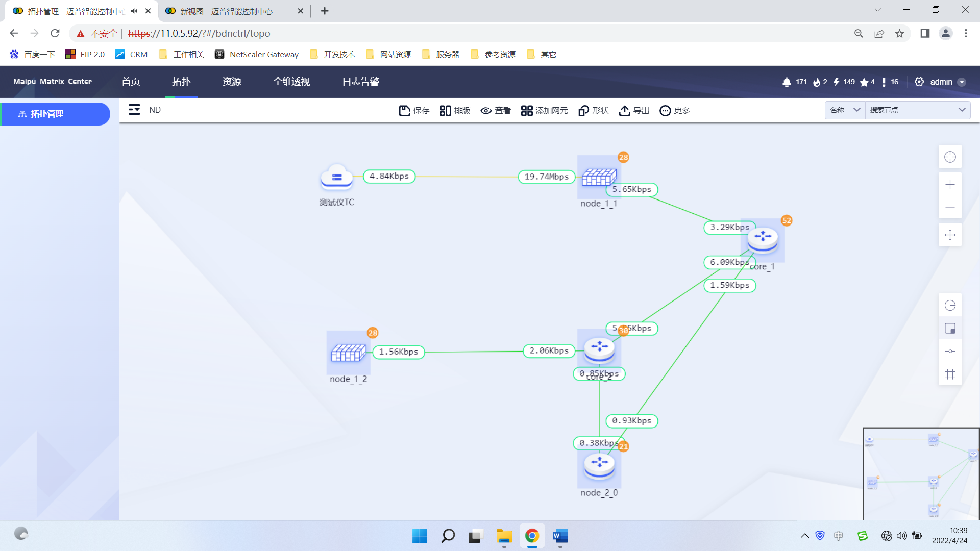
Task: Click the 排版 layout button
Action: (455, 110)
